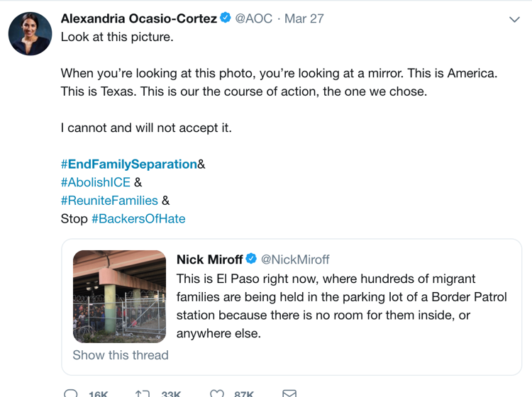Follow the #ReuniteFamilies hashtag link
The image size is (532, 397).
(109, 201)
